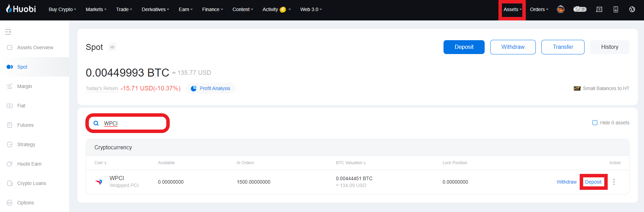Click Today's Return label
Viewport: 644px width, 212px height.
click(102, 88)
